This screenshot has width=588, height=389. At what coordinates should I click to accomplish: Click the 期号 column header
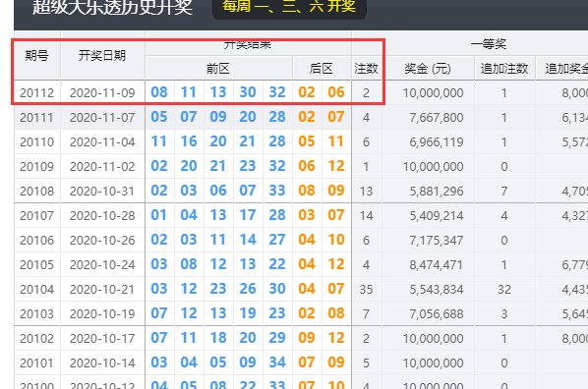[x=36, y=56]
